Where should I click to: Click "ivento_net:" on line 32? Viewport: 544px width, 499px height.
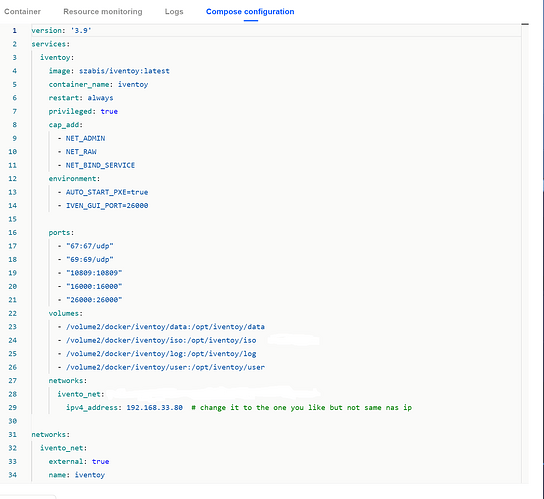[63, 448]
